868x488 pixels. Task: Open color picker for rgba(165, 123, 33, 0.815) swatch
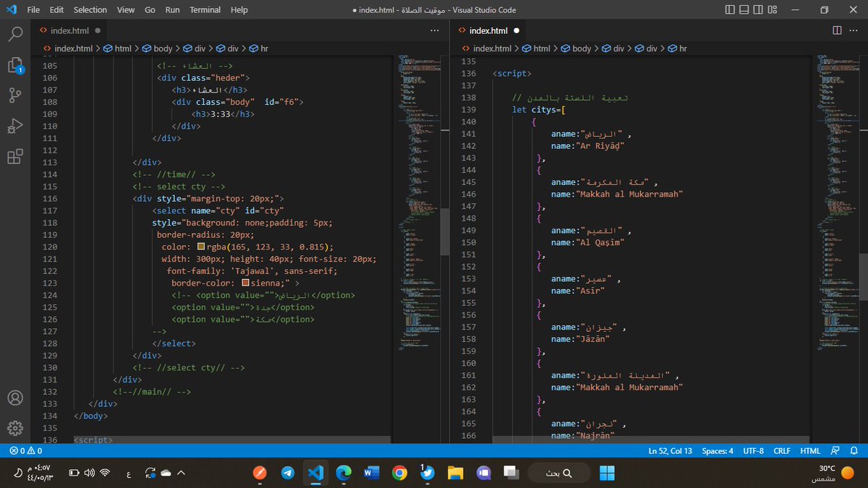coord(202,247)
